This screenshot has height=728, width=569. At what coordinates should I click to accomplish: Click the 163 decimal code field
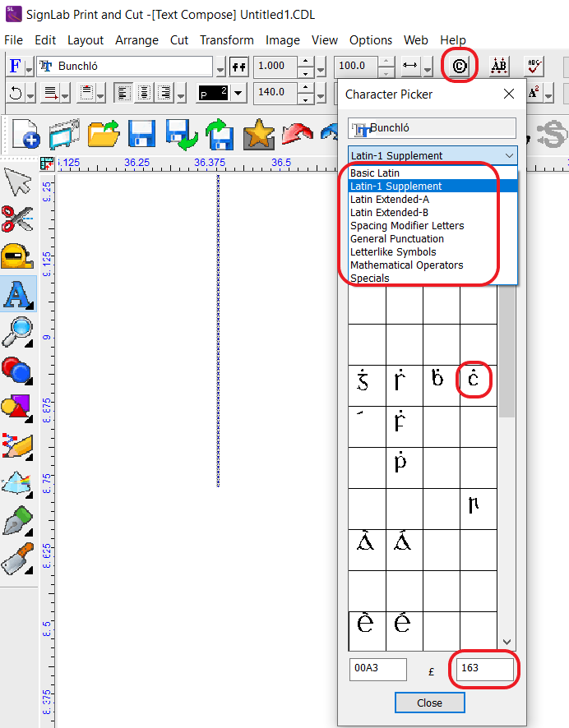[x=484, y=669]
